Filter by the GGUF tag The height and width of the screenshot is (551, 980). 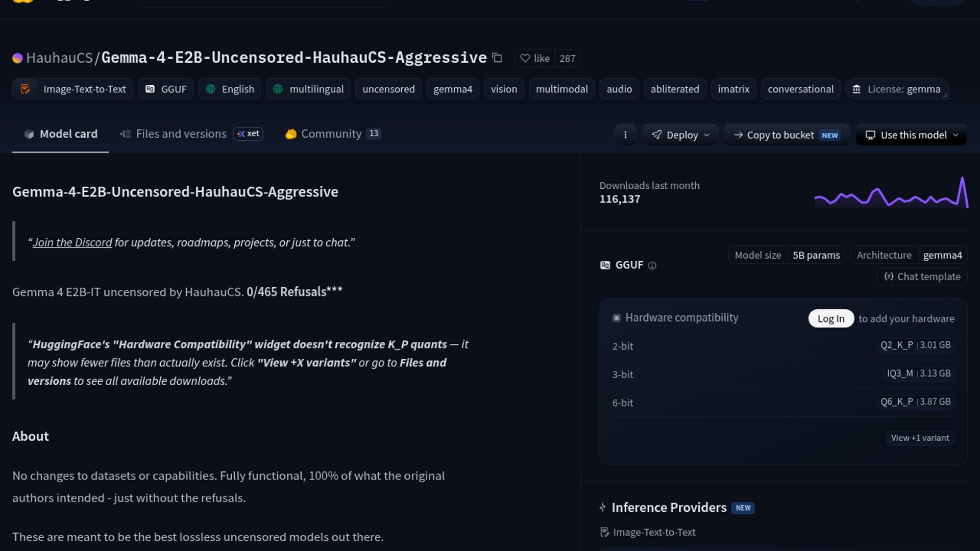166,89
